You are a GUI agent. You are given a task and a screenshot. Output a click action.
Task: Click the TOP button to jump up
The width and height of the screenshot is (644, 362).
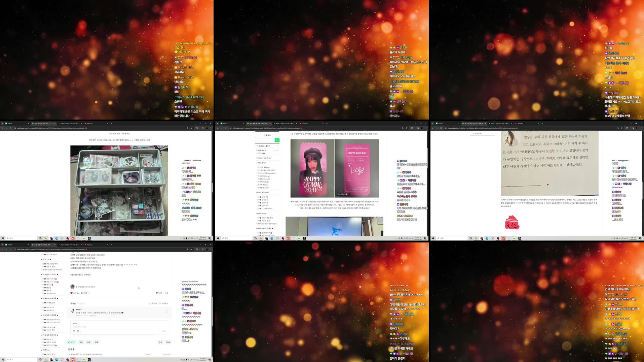coord(168,342)
